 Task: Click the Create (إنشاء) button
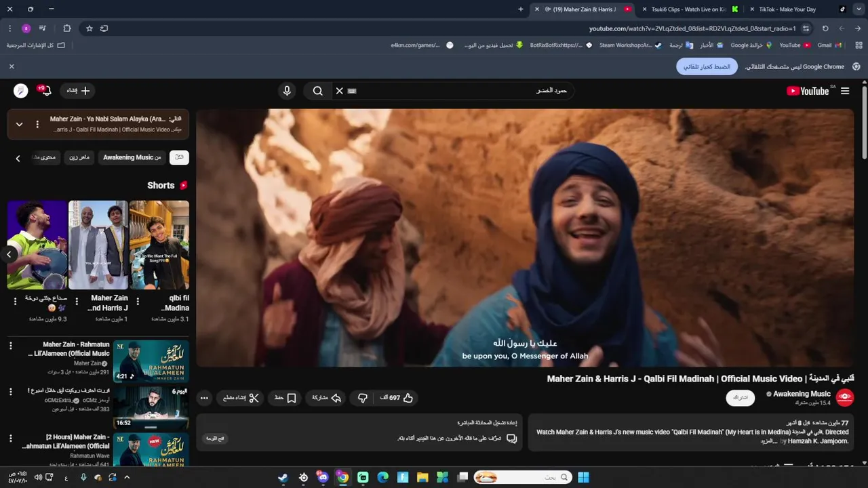(x=77, y=91)
